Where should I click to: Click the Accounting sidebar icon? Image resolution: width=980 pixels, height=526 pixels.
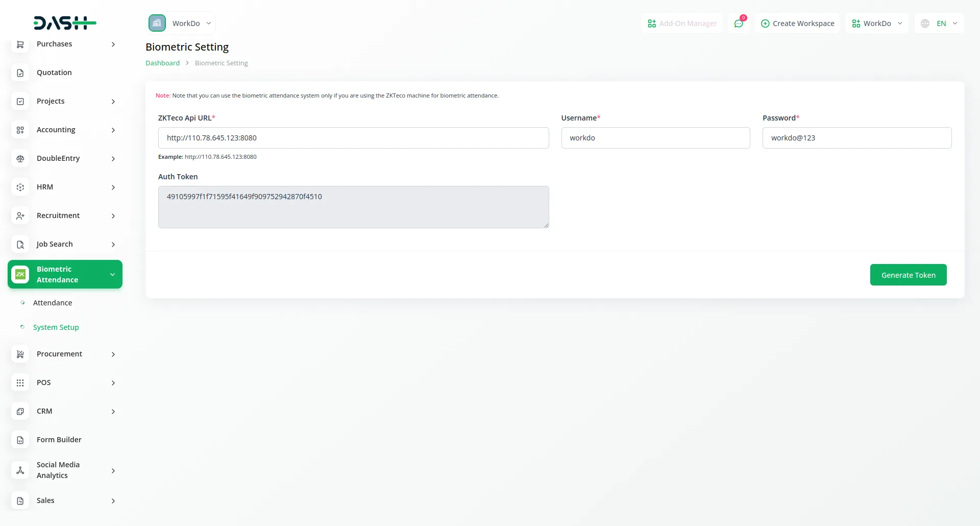[20, 130]
